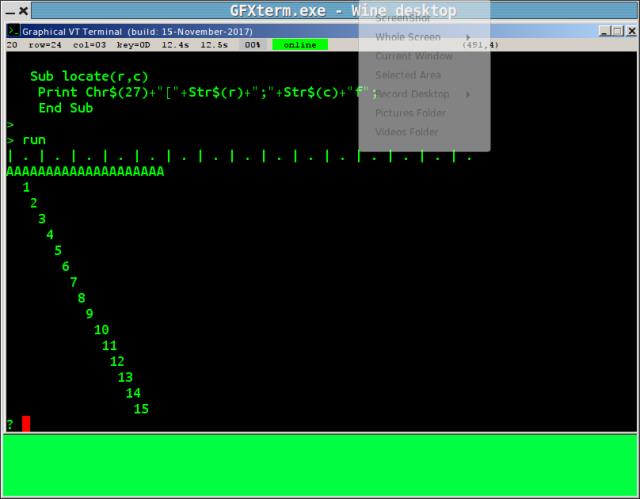640x499 pixels.
Task: Expand the Whole Screen submenu arrow
Action: coord(468,37)
